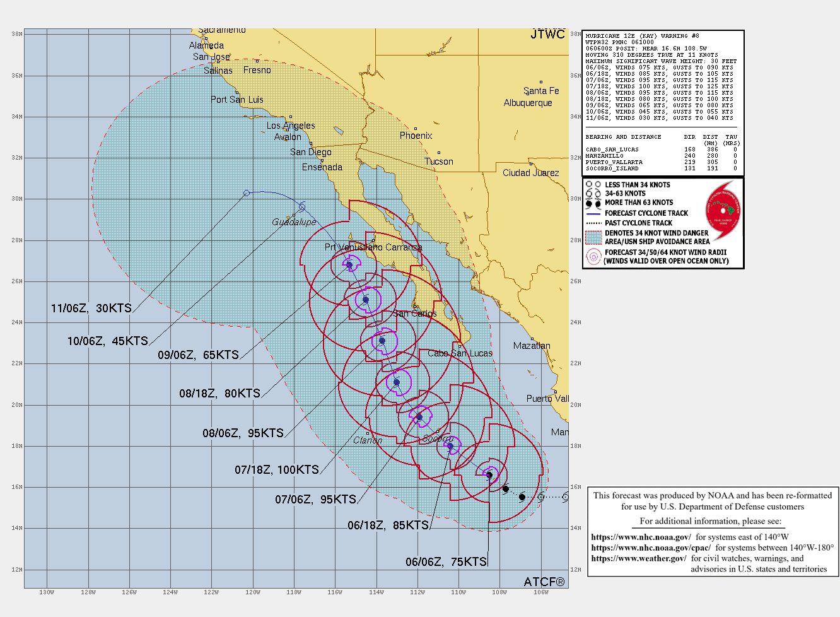This screenshot has height=617, width=840.
Task: Open the https://www.nhc.noaa.gov/cpac/ link
Action: click(651, 548)
